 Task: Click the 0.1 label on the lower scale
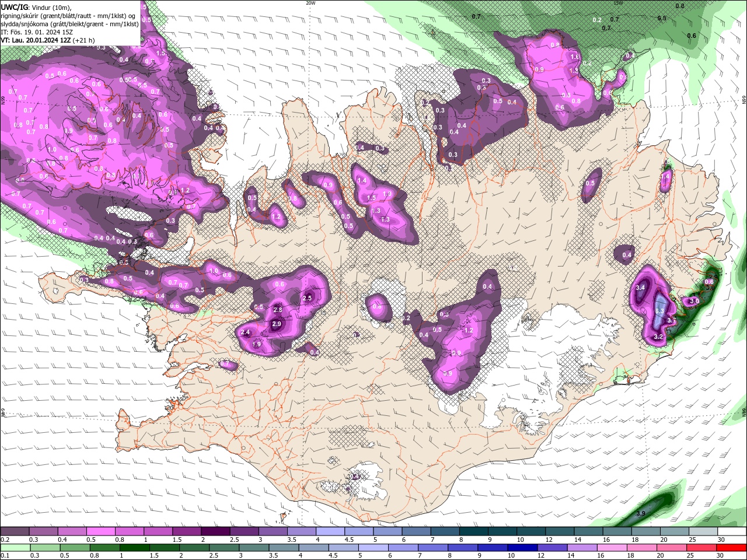pos(5,556)
